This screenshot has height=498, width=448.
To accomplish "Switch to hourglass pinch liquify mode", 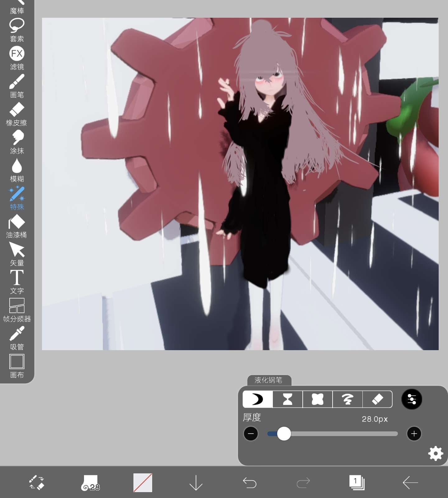I will 287,399.
